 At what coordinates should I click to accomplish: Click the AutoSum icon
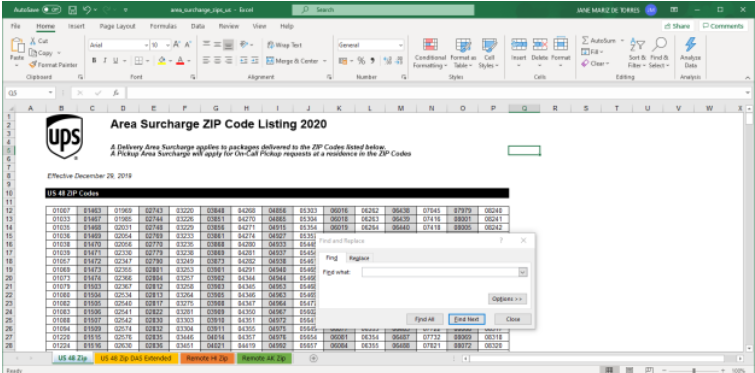click(x=586, y=40)
